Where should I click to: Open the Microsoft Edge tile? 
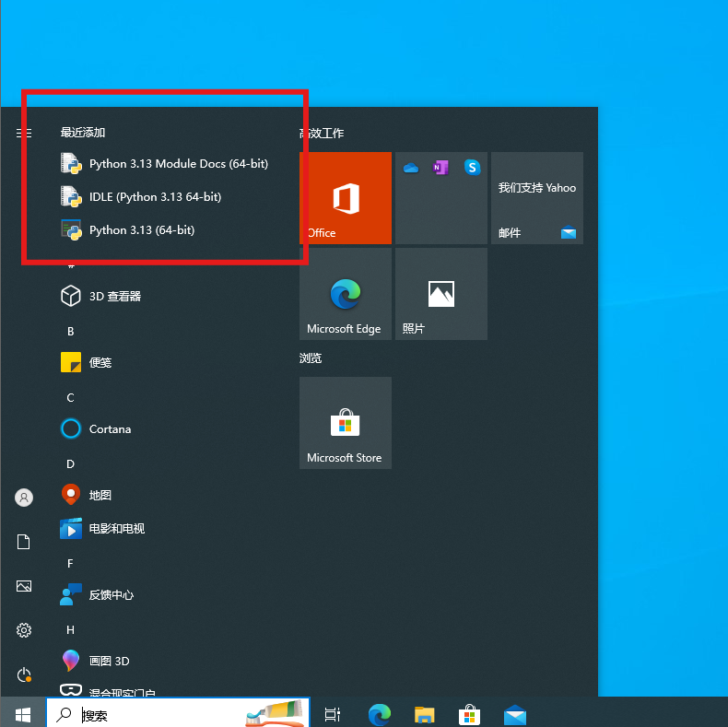click(x=346, y=294)
